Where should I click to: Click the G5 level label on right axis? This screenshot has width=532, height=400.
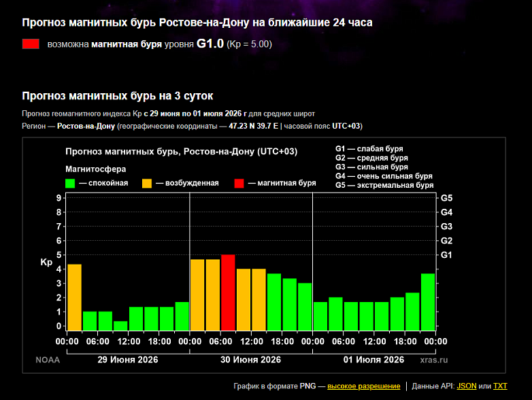[446, 198]
